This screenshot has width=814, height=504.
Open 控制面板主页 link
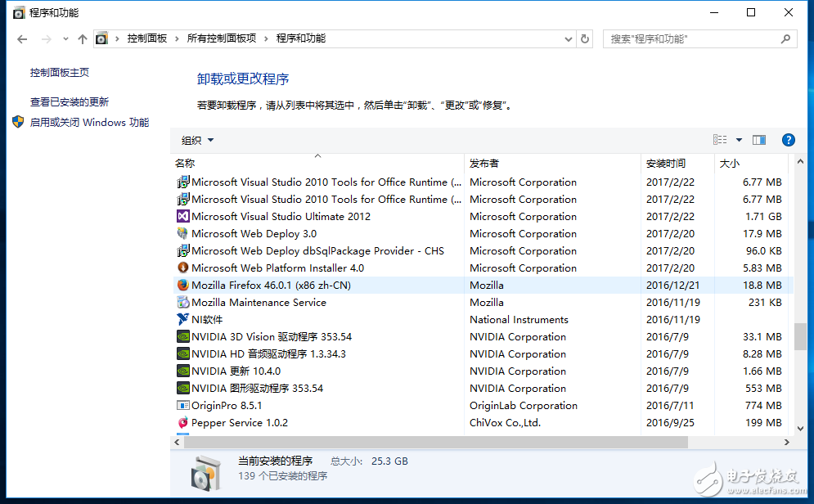[60, 73]
